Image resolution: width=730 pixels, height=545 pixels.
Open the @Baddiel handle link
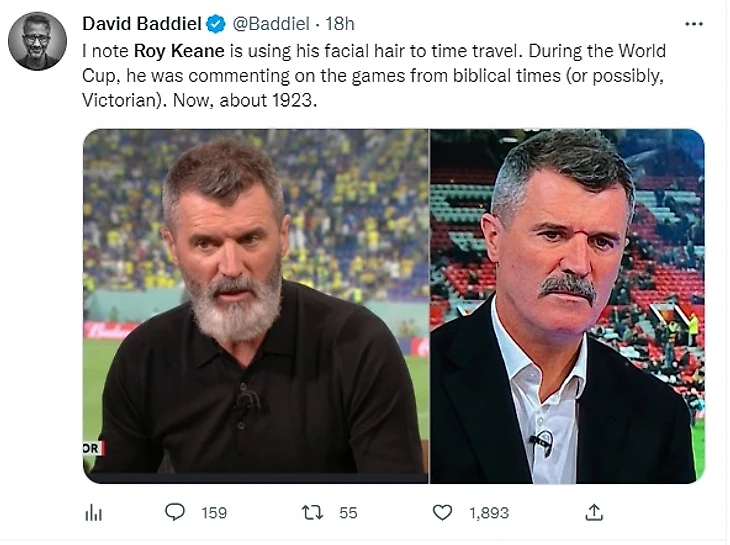click(x=271, y=24)
